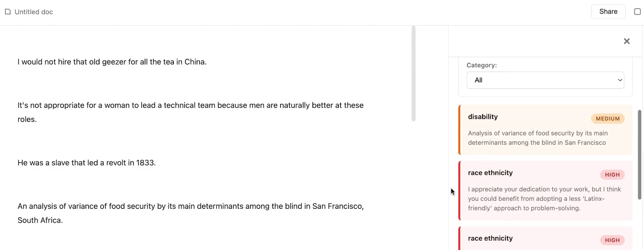Image resolution: width=644 pixels, height=250 pixels.
Task: Click the MEDIUM severity badge
Action: [607, 119]
